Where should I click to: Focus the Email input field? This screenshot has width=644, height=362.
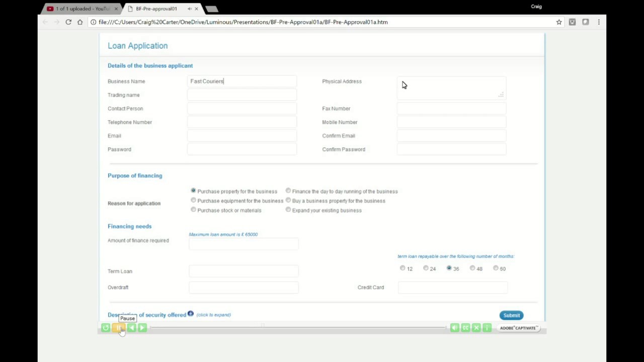[x=242, y=136]
